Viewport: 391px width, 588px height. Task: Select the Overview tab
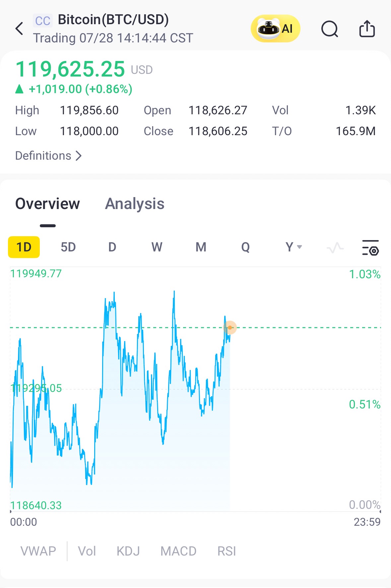[x=47, y=204]
